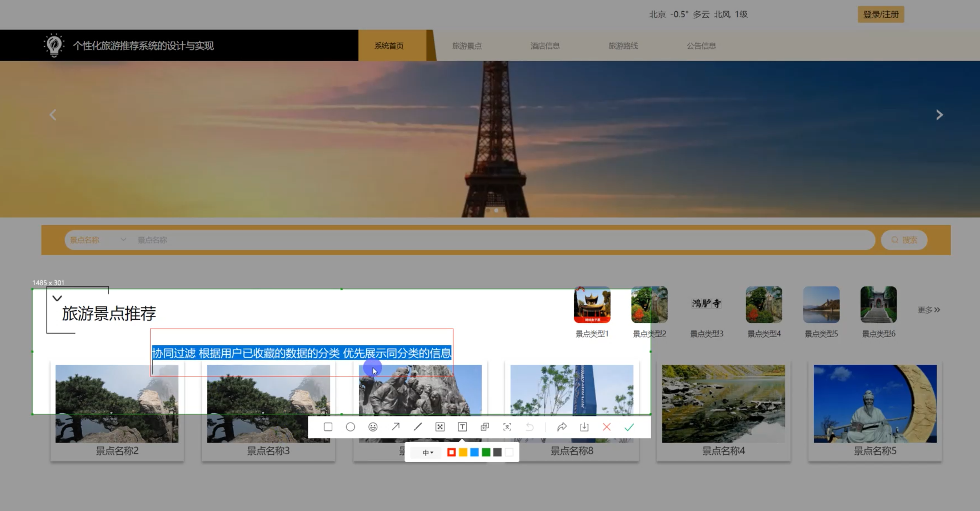This screenshot has width=980, height=511.
Task: Pick the white color swatch
Action: pyautogui.click(x=509, y=453)
